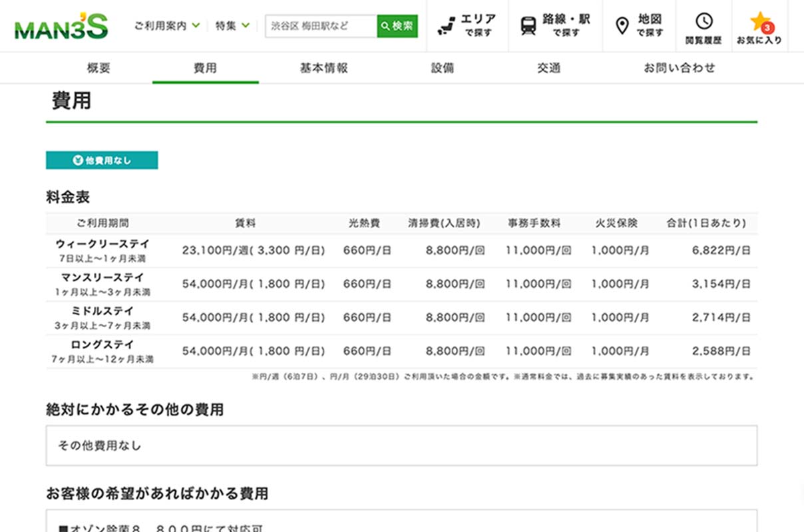
Task: Click the 絶対にかかるその他の費用 heading
Action: [134, 410]
